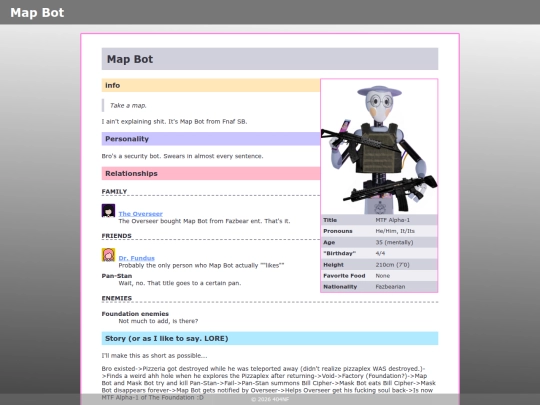Click 'I'll make this as short' line

[x=154, y=356]
